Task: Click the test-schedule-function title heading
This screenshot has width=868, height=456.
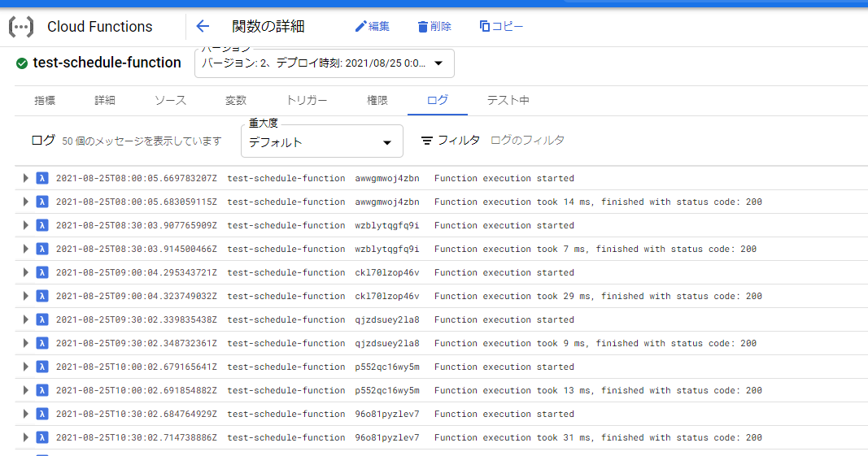Action: pyautogui.click(x=107, y=63)
